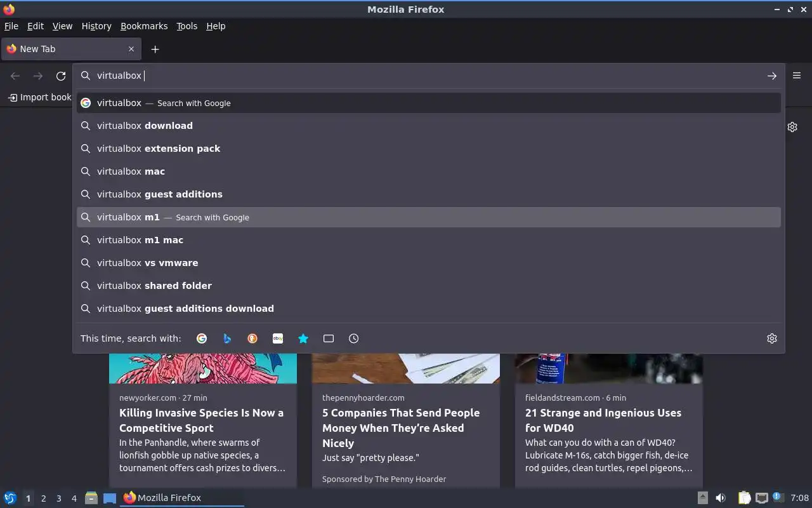Choose the 'virtualbox vs vmware' suggestion
812x508 pixels.
click(429, 263)
